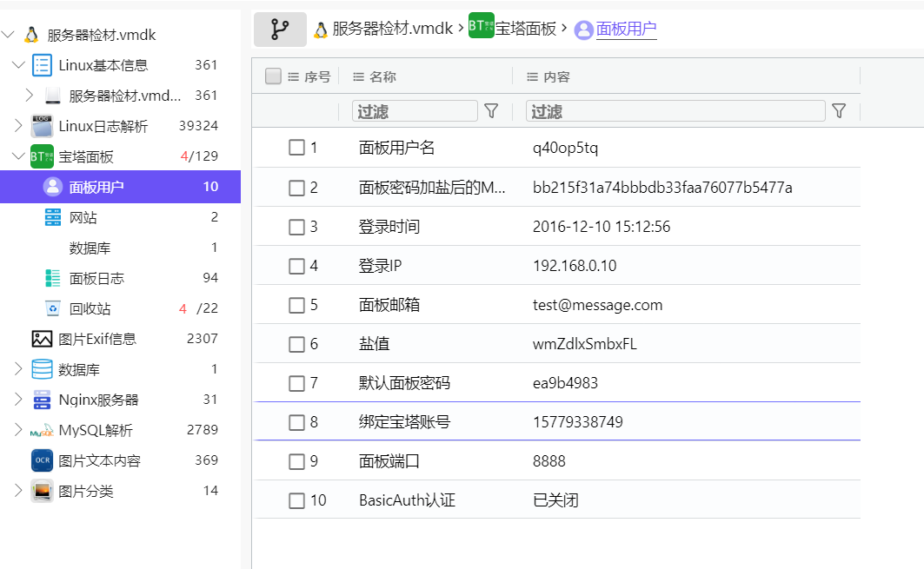Toggle the select-all checkbox in header
924x569 pixels.
click(273, 76)
